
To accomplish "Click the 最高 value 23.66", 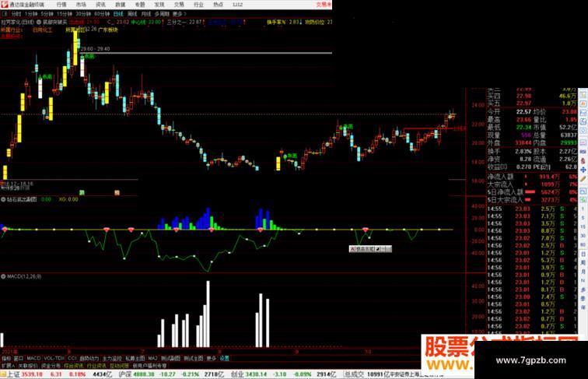I will (523, 120).
